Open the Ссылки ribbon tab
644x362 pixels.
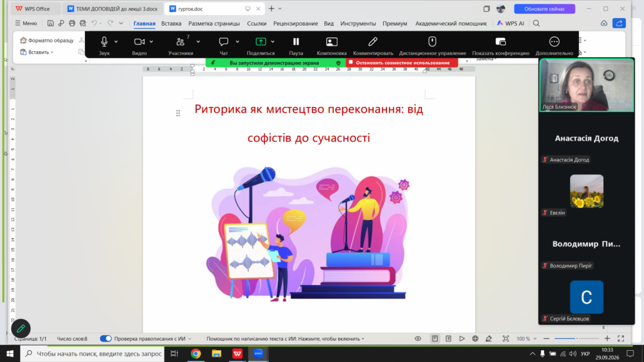[257, 23]
